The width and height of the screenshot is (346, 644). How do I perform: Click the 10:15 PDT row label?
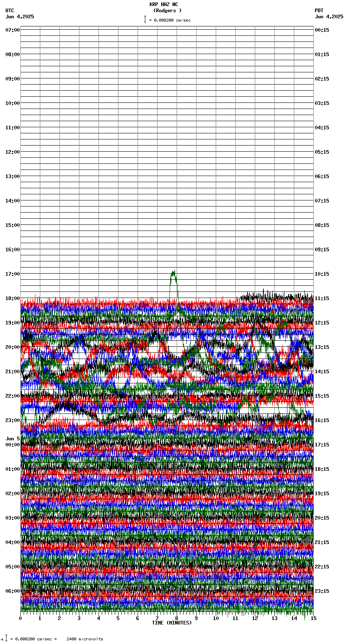(322, 274)
